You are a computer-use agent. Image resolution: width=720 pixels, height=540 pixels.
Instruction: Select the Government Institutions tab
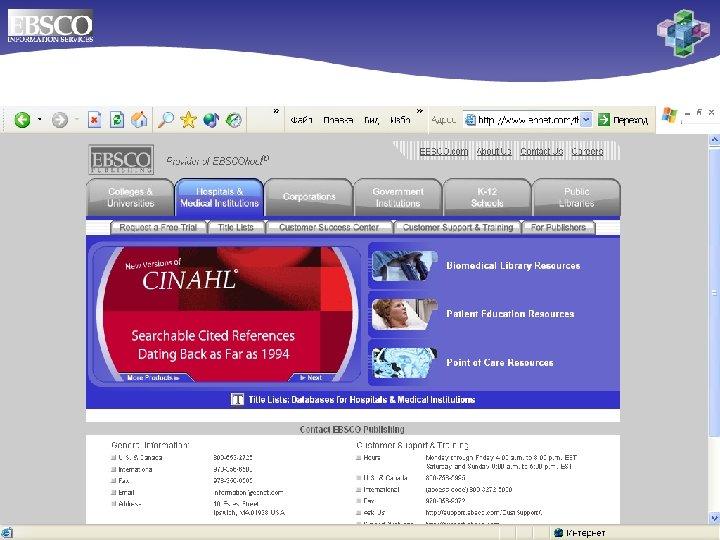398,197
